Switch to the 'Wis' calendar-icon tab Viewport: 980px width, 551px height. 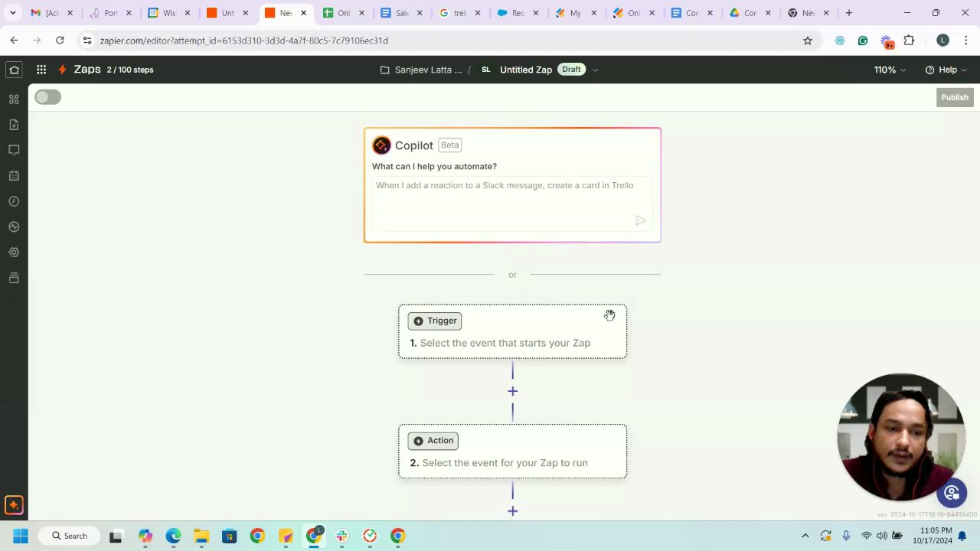click(x=170, y=13)
